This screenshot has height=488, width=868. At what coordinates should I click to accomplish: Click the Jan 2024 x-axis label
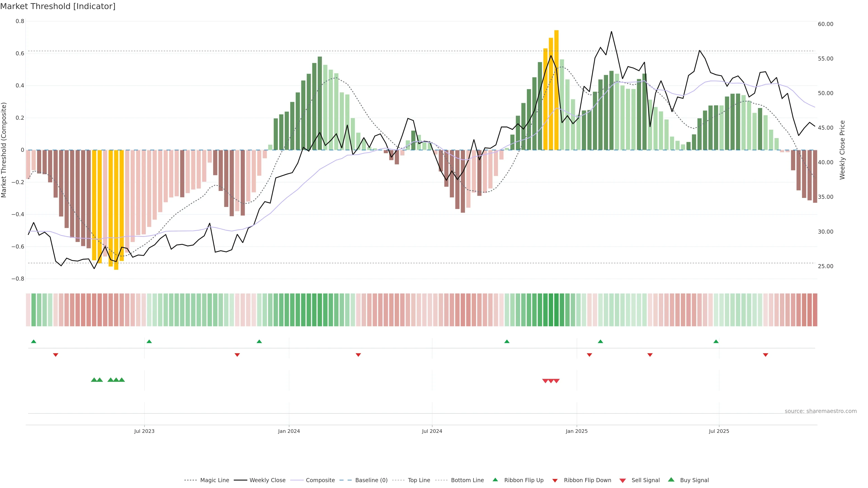289,431
